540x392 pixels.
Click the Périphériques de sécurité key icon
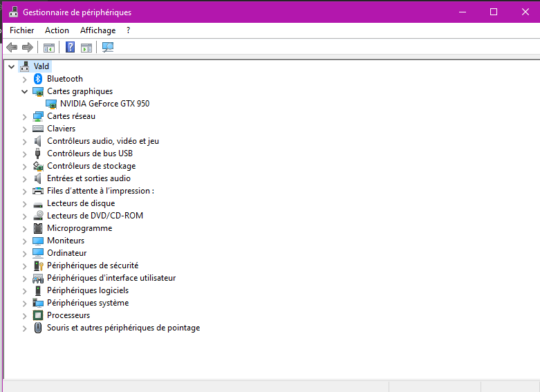pos(38,265)
